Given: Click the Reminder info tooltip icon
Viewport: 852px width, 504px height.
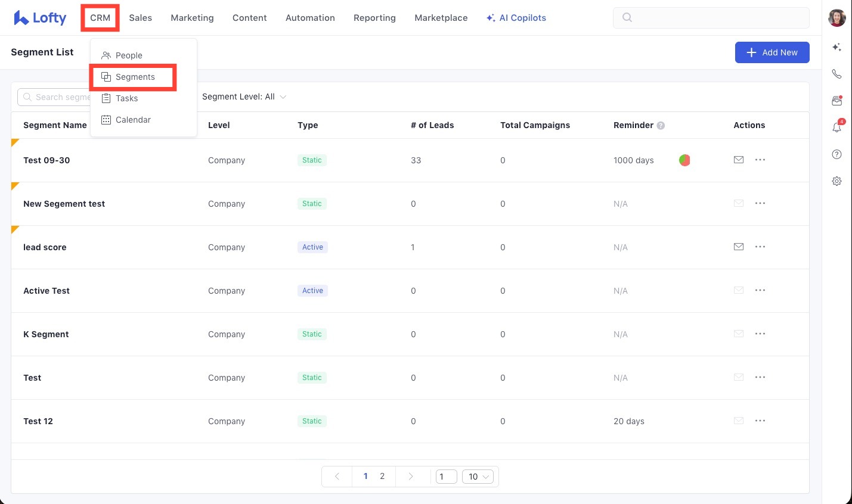Looking at the screenshot, I should click(x=661, y=126).
